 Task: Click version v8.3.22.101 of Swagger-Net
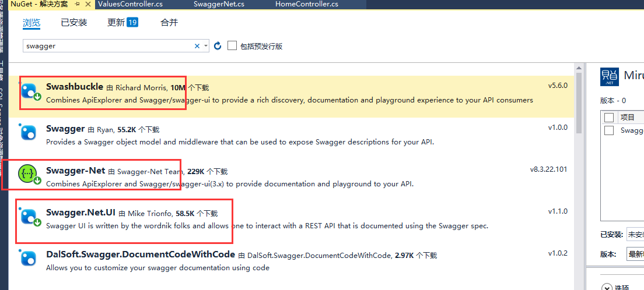[x=549, y=169]
